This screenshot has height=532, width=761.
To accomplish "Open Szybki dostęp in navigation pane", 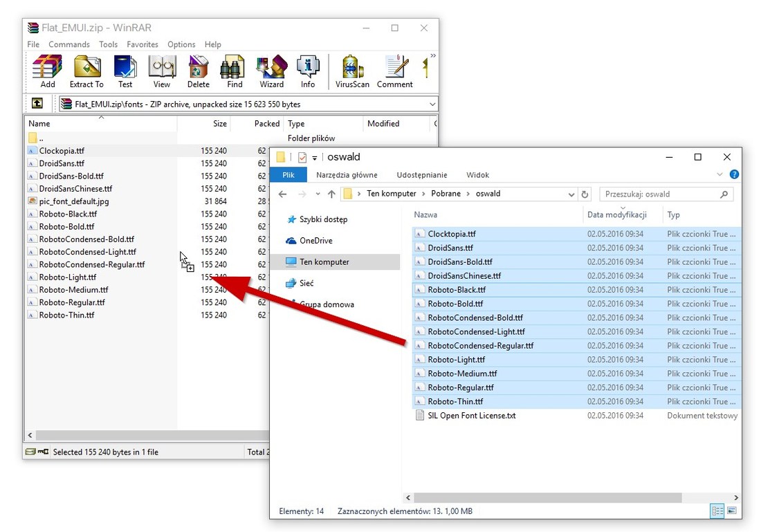I will click(323, 219).
